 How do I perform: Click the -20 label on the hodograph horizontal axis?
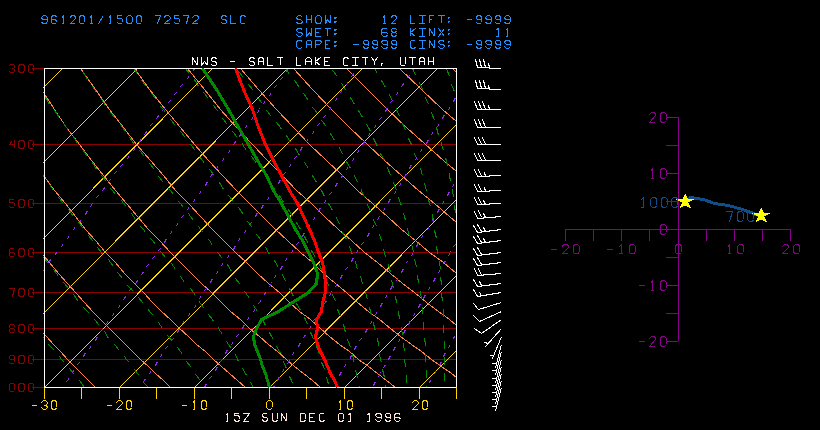(566, 249)
